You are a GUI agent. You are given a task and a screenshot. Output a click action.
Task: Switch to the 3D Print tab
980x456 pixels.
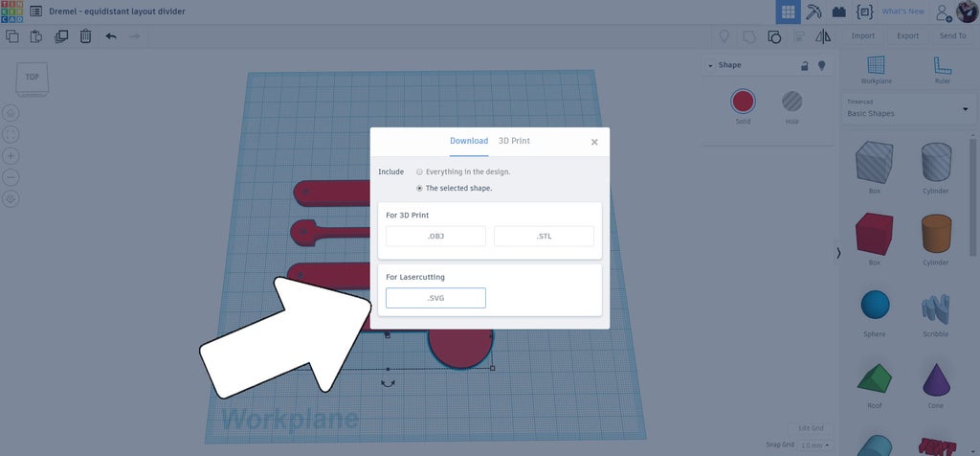pyautogui.click(x=514, y=141)
